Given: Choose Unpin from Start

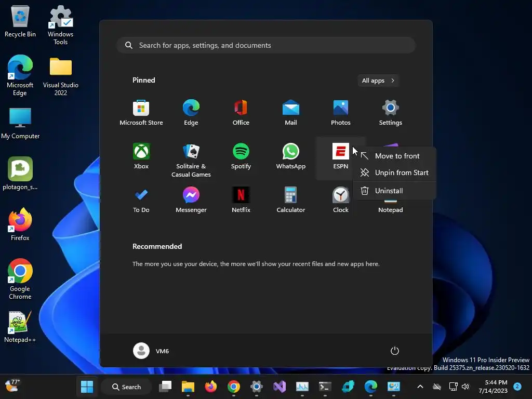Looking at the screenshot, I should click(394, 172).
